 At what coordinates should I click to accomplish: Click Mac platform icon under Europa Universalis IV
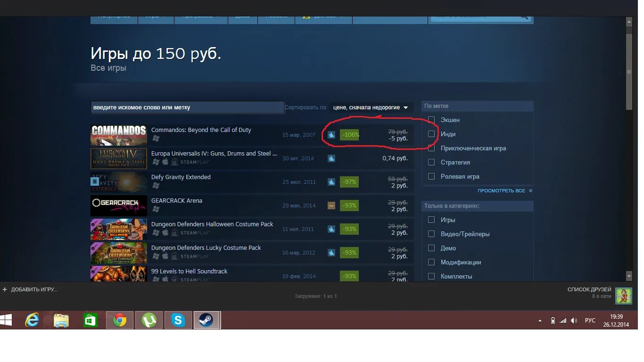click(x=165, y=162)
